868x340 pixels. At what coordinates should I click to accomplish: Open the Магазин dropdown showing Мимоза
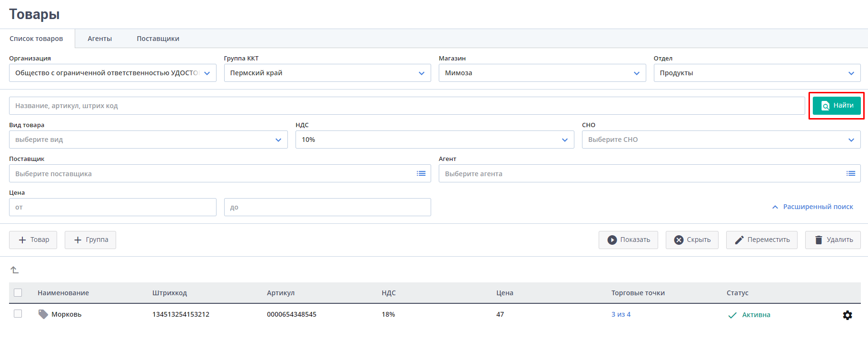[542, 73]
